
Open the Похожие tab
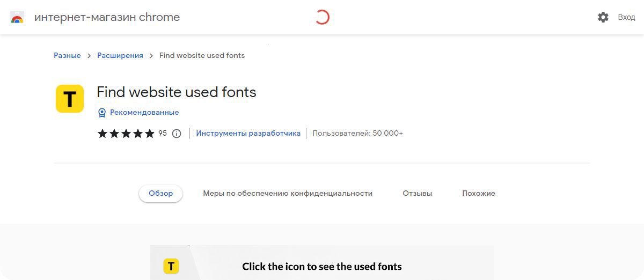coord(479,193)
